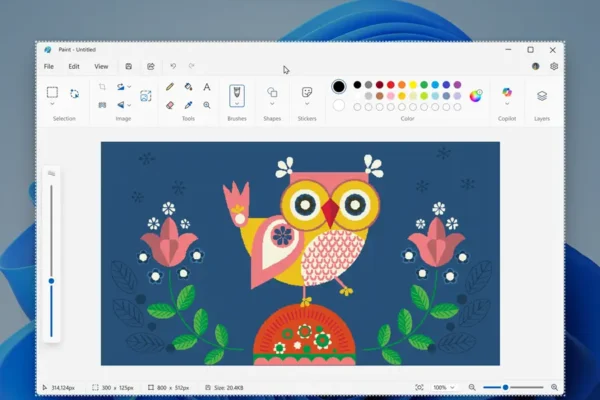
Task: Expand the Copilot dropdown chevron
Action: [x=507, y=104]
